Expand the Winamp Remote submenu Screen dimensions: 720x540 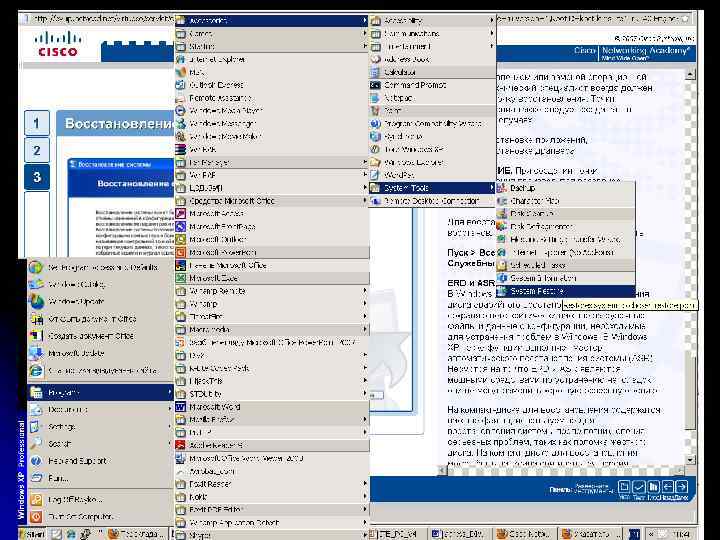coord(272,291)
